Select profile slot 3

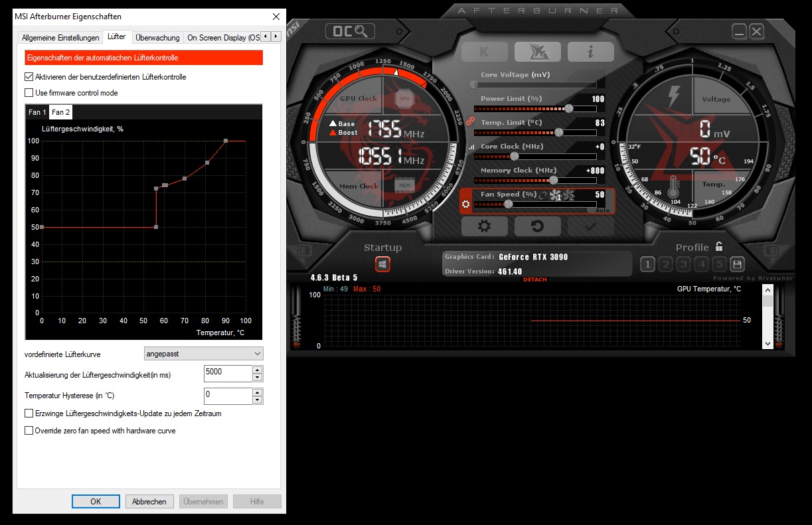[683, 264]
